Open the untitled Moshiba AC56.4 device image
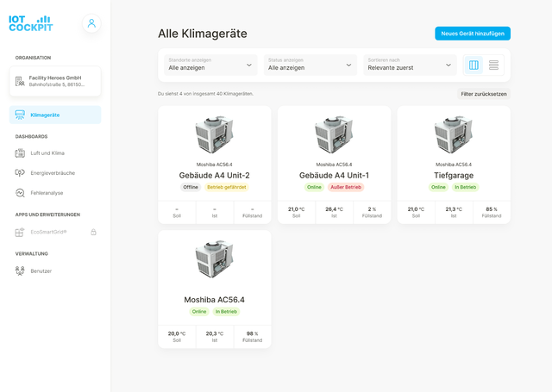Image resolution: width=552 pixels, height=392 pixels. point(215,258)
